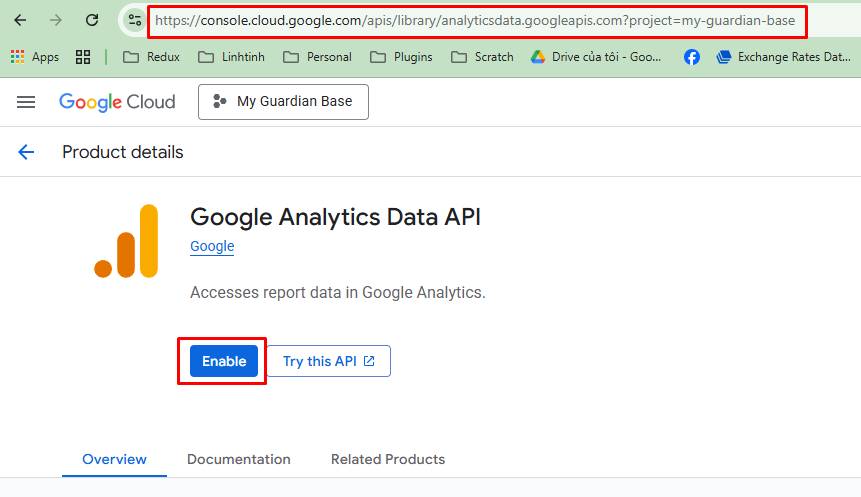Go back from Product details

coord(26,152)
